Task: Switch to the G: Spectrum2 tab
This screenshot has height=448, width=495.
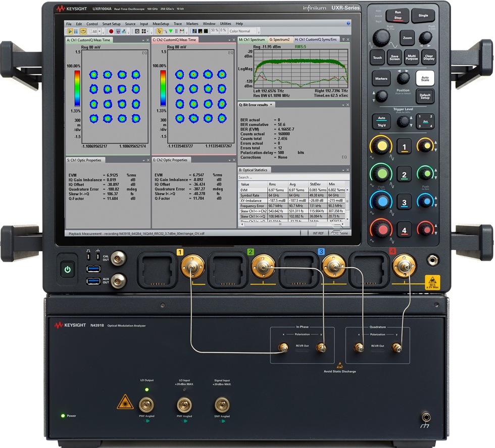Action: tap(279, 39)
